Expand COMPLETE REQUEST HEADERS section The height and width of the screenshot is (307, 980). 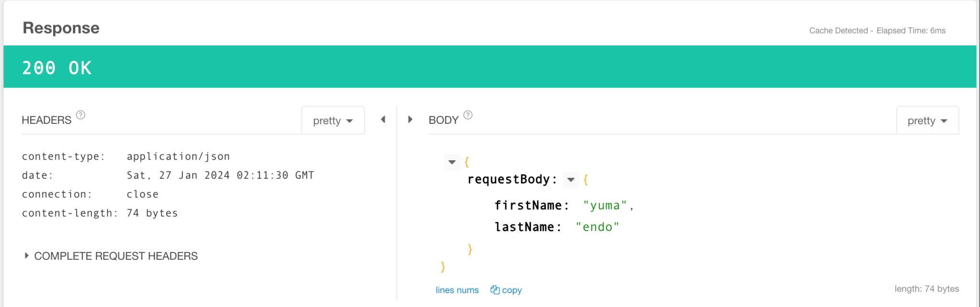click(27, 256)
